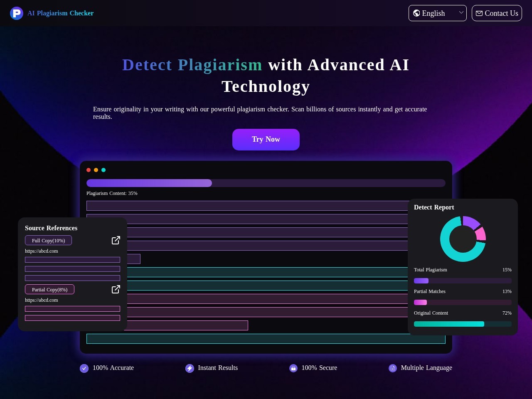The height and width of the screenshot is (399, 532).
Task: Click the 'Total Plagiarism' label
Action: pyautogui.click(x=431, y=270)
